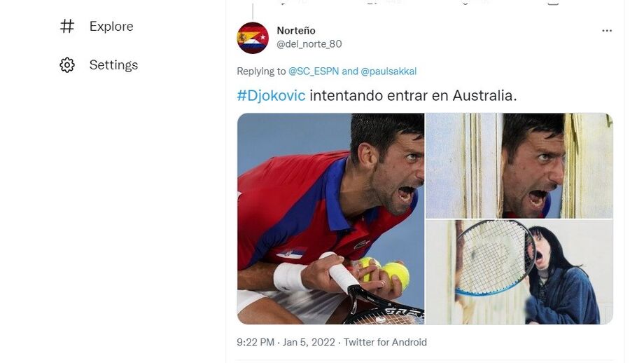Screen dimensions: 644x363
Task: Follow the #Djokovic hashtag
Action: tap(271, 95)
